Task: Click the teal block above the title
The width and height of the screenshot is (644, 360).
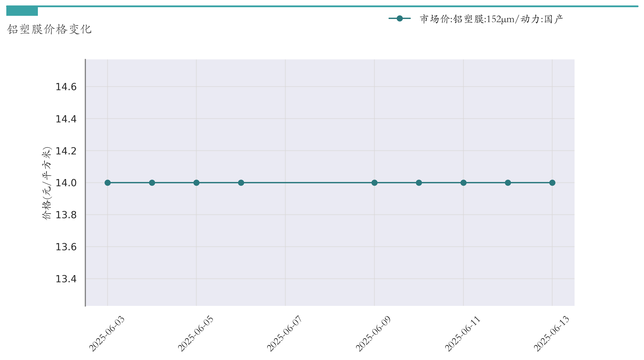Action: 22,11
